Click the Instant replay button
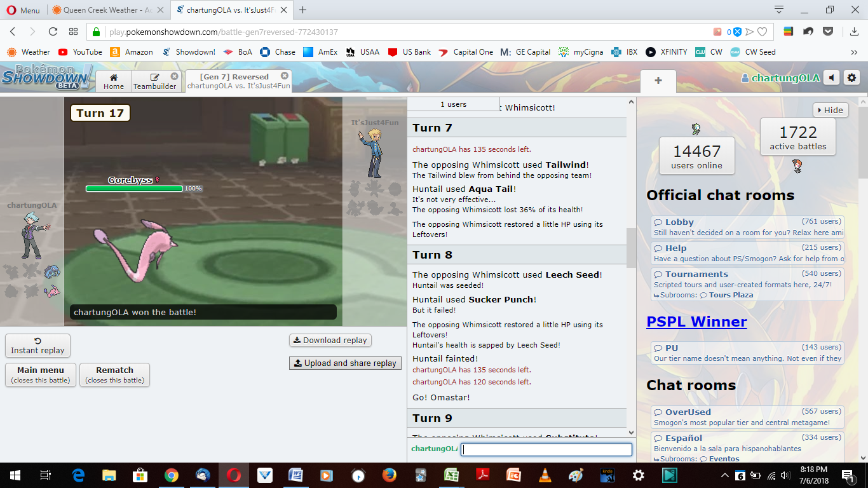 [x=38, y=346]
